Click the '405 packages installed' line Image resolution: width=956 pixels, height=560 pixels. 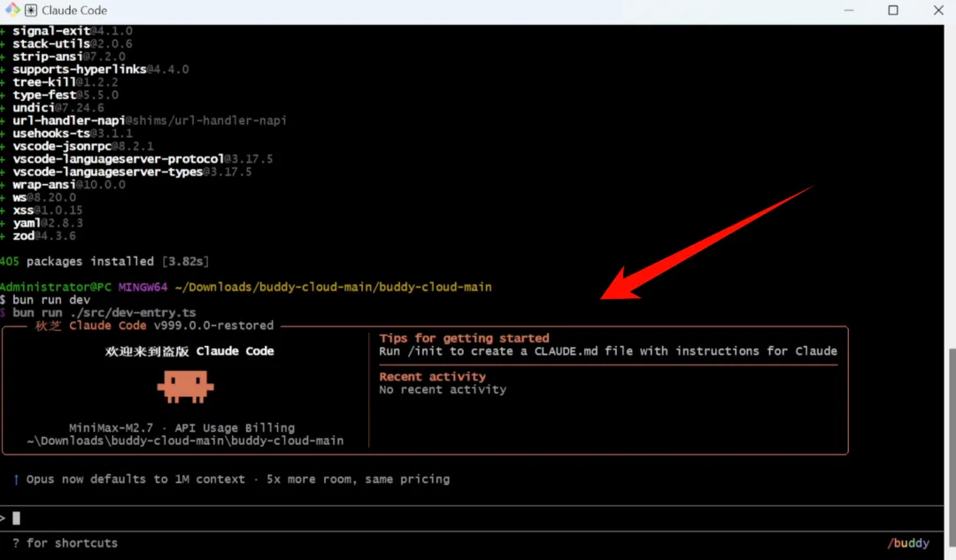pos(104,261)
